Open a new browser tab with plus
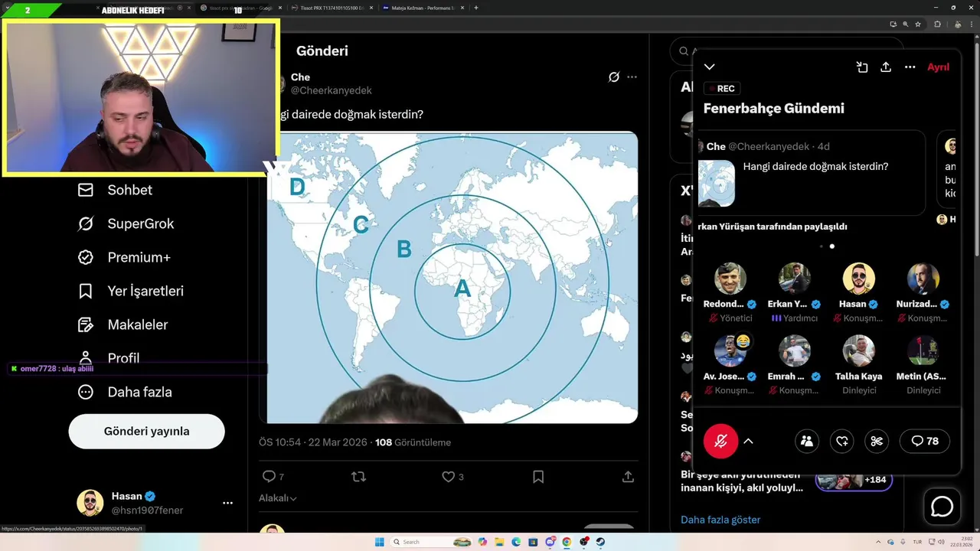The image size is (980, 551). pos(476,8)
